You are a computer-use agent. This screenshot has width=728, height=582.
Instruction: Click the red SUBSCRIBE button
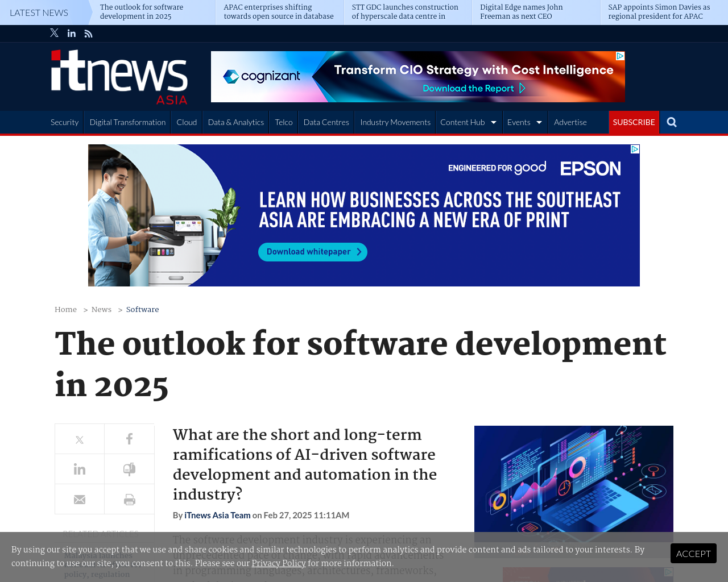[x=634, y=122]
